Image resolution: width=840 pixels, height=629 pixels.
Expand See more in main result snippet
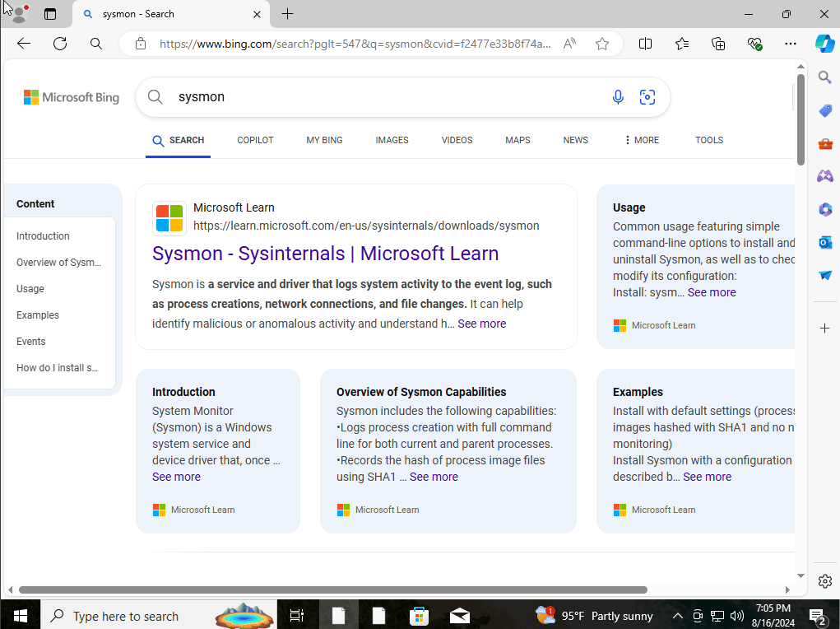click(x=481, y=324)
